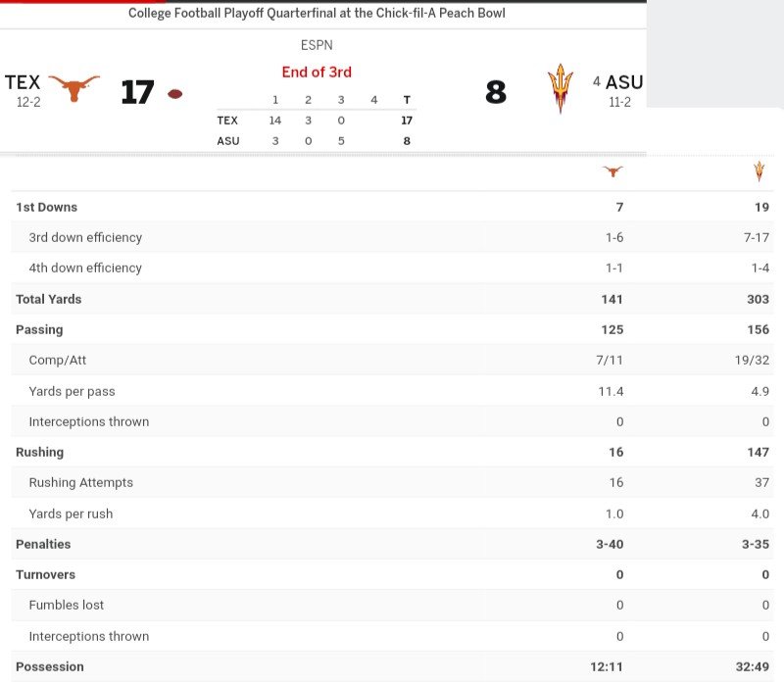Select the Total Yards stat row
This screenshot has height=685, width=784.
point(392,299)
